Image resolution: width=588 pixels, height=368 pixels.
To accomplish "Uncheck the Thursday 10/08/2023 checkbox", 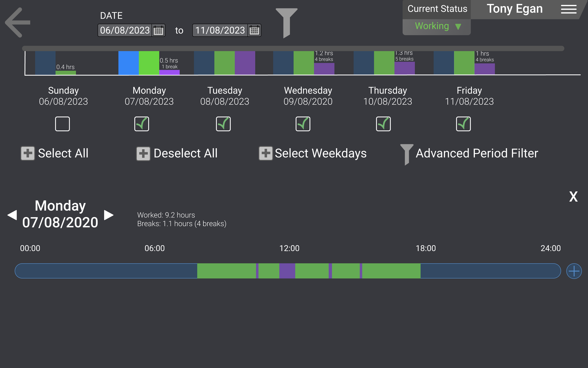I will click(x=383, y=124).
